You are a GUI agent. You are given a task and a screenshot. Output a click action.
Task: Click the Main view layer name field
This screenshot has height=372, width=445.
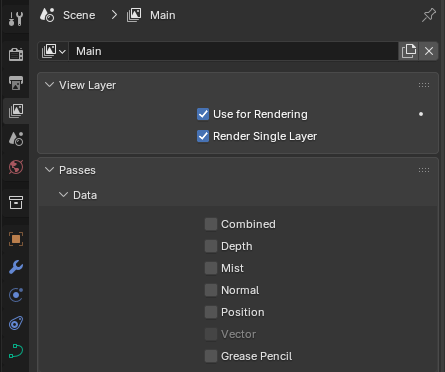tap(233, 51)
